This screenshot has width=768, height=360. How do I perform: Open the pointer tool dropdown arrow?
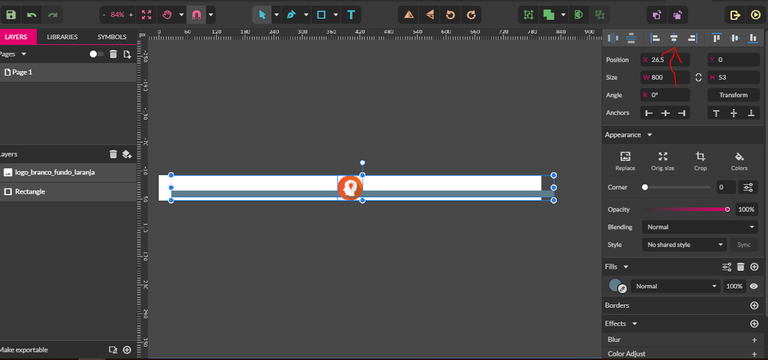(276, 15)
